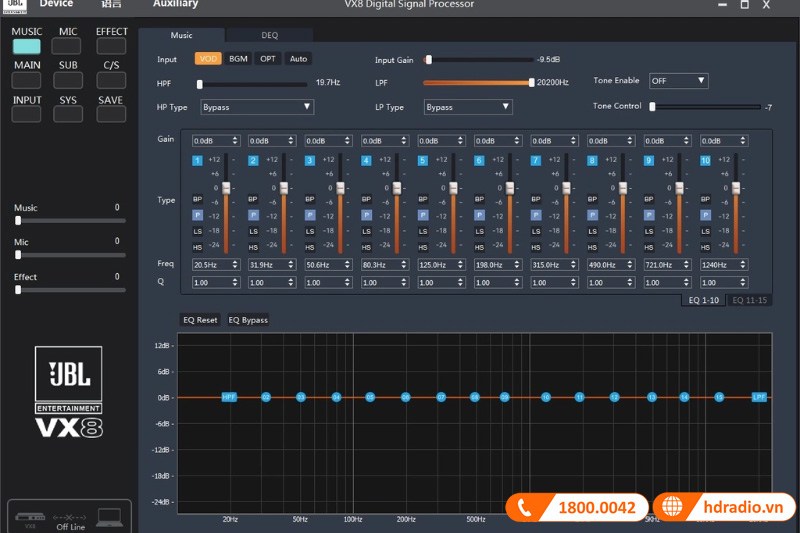Expand the LP Type Bypass dropdown
Image resolution: width=800 pixels, height=533 pixels.
[x=468, y=106]
